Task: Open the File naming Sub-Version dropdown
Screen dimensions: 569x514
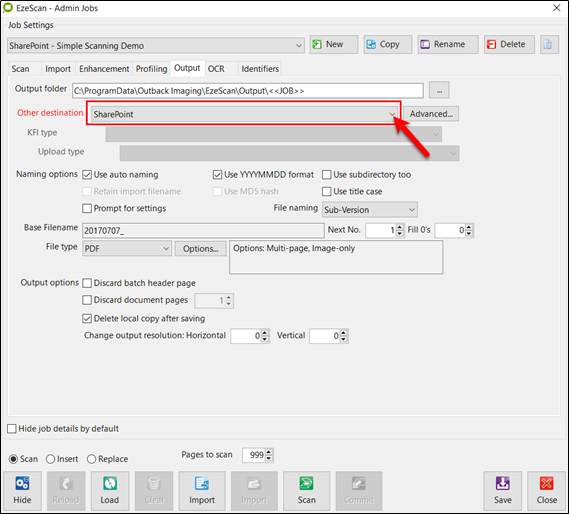Action: [x=369, y=210]
